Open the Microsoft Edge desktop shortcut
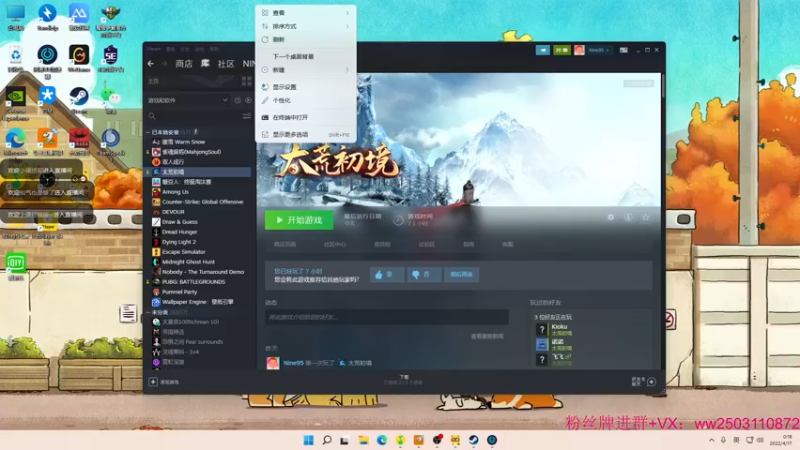Viewport: 800px width, 450px height. point(16,142)
